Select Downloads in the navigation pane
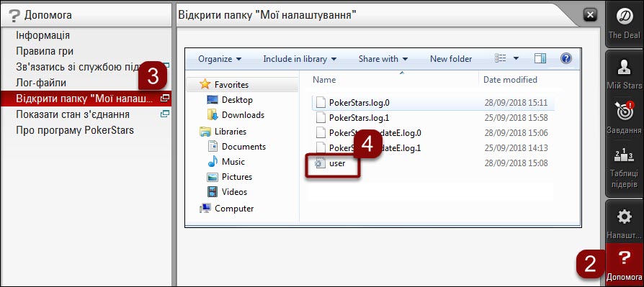Image resolution: width=644 pixels, height=287 pixels. [x=243, y=115]
